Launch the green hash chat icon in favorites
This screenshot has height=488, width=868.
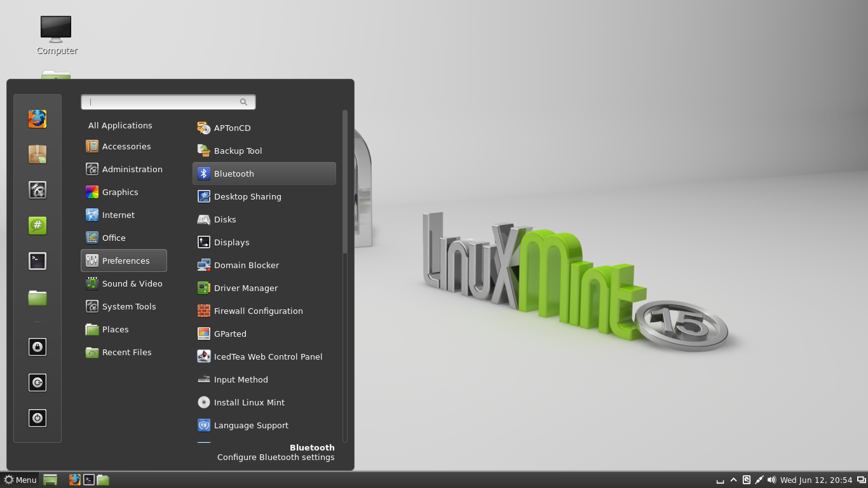click(x=37, y=226)
